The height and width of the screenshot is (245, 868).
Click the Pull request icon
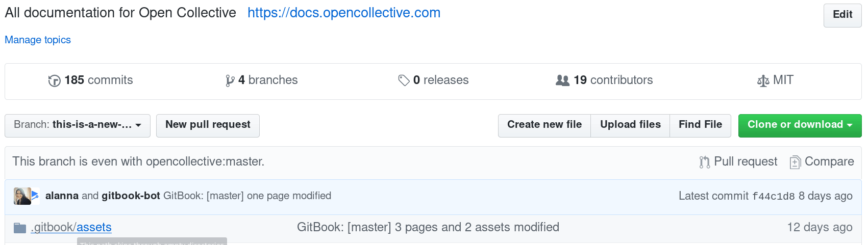coord(704,162)
